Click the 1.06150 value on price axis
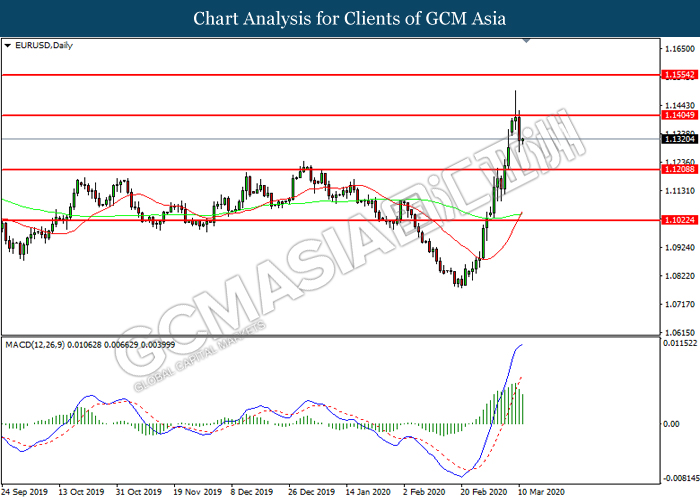 coord(679,333)
